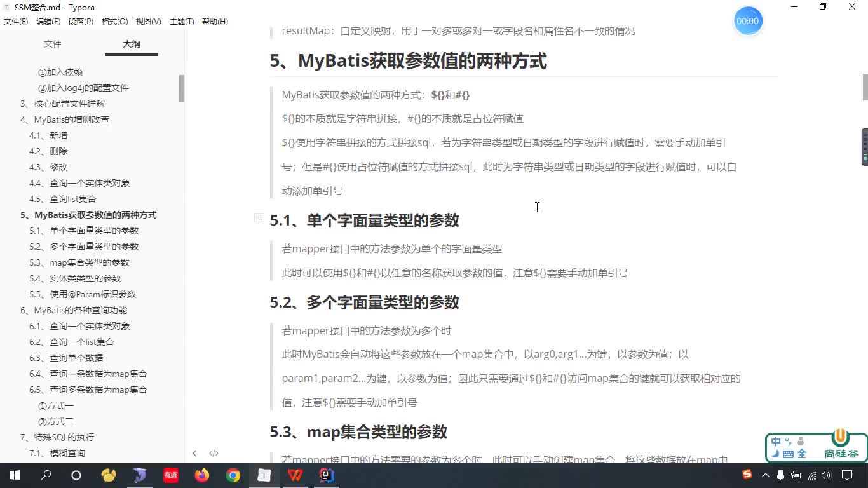
Task: Select outline entry 4.1、新增
Action: (48, 135)
